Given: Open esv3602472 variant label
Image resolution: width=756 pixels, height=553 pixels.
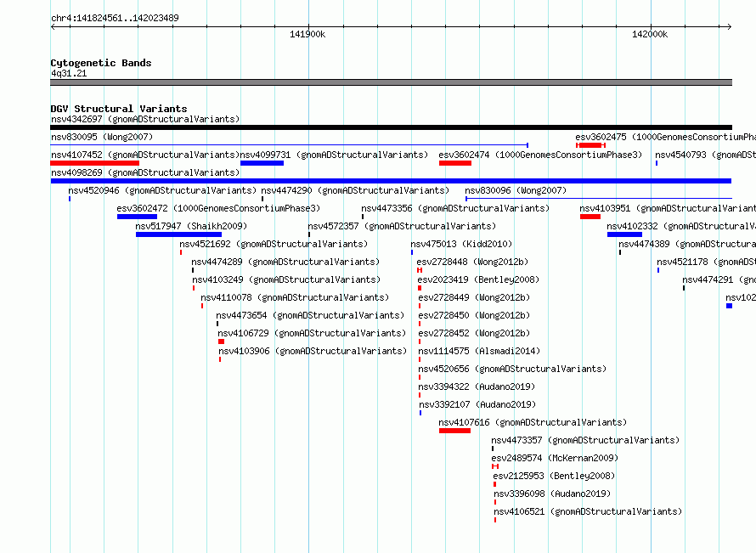Looking at the screenshot, I should pyautogui.click(x=218, y=208).
